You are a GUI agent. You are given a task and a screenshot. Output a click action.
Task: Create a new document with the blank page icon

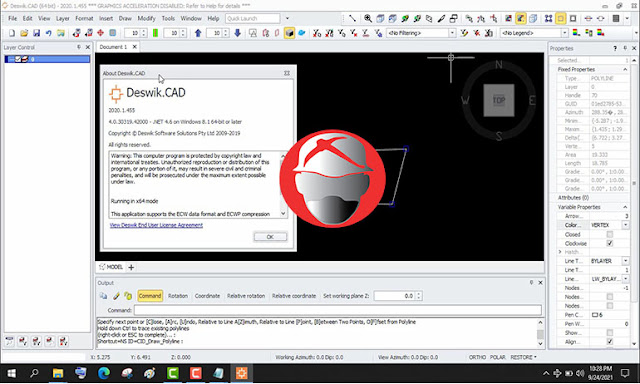coord(12,33)
